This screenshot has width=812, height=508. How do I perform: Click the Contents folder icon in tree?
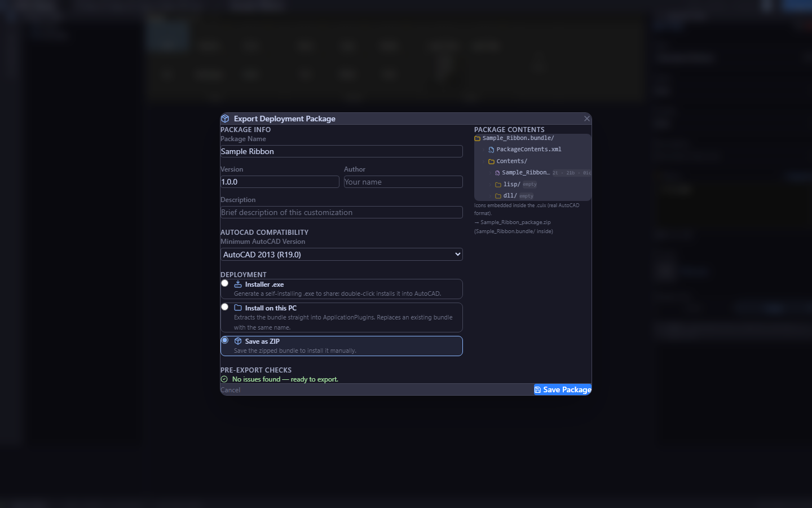click(491, 161)
